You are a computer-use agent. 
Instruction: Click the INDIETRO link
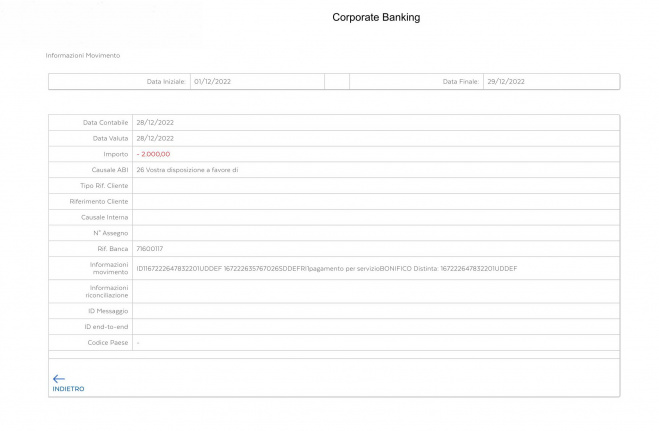(68, 389)
